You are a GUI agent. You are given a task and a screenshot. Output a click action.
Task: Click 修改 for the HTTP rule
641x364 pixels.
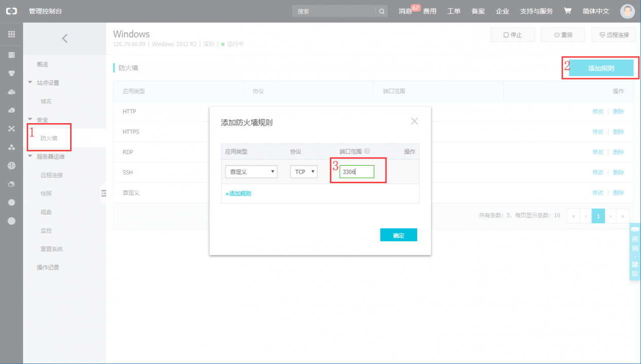point(598,111)
